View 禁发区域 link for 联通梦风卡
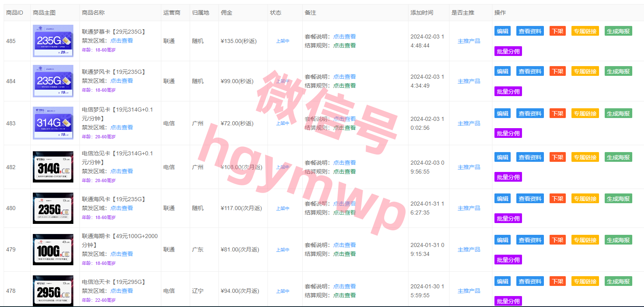The image size is (644, 307). tap(122, 81)
